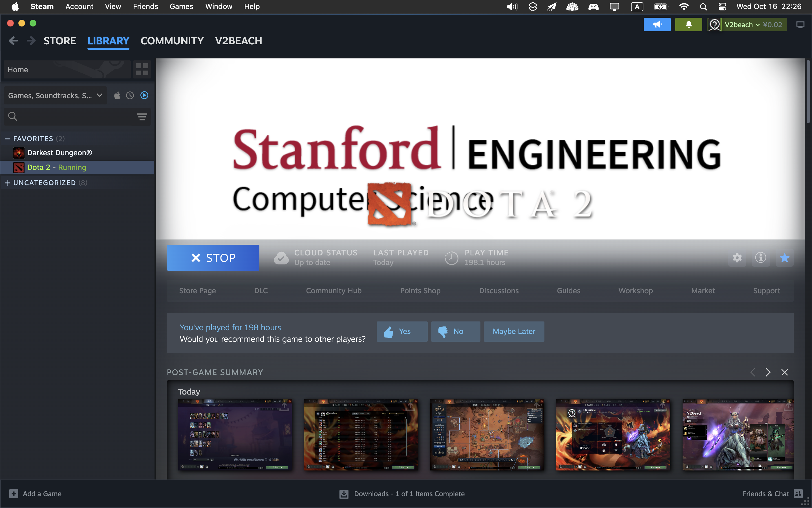
Task: Remove Dota 2 from favorites star
Action: click(784, 258)
